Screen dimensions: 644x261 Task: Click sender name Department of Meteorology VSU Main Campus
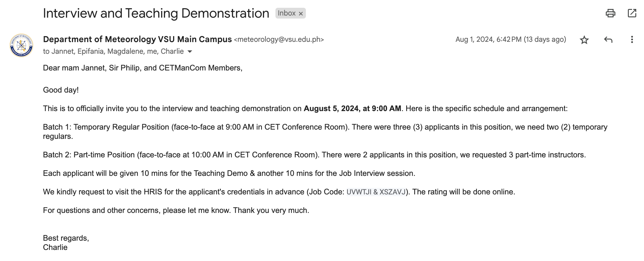137,39
